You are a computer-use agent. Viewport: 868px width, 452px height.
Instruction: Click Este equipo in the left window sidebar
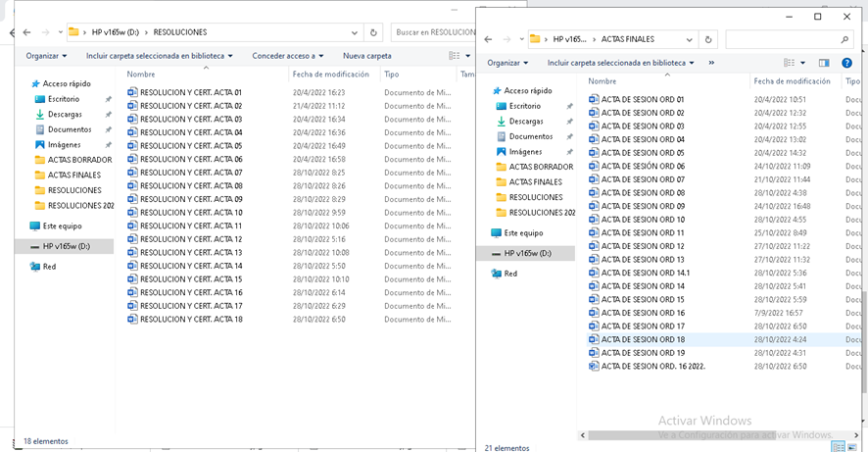click(62, 226)
